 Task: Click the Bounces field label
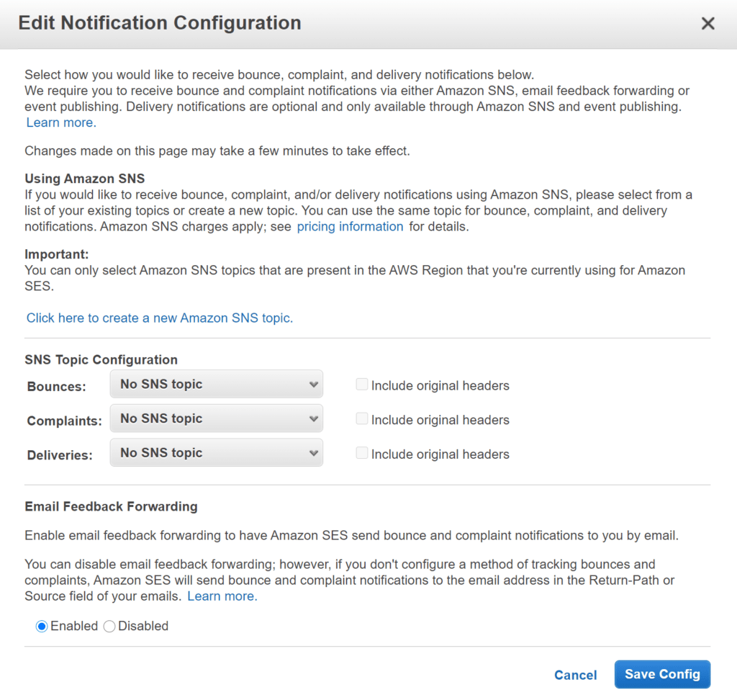tap(56, 387)
